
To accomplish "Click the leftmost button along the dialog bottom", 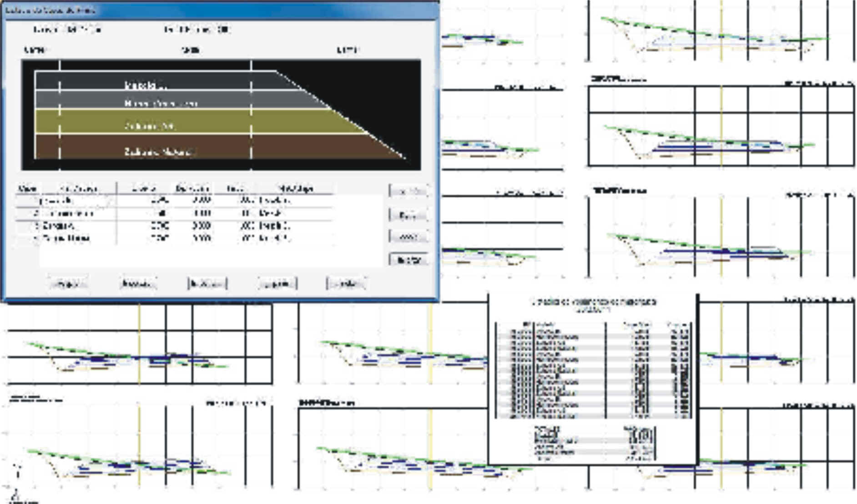I will pyautogui.click(x=68, y=284).
